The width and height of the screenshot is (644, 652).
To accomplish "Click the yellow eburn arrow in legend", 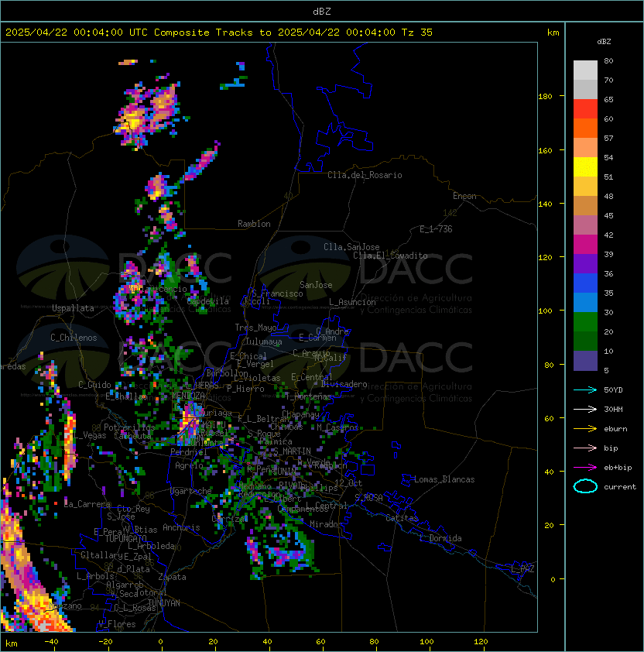I will (585, 429).
